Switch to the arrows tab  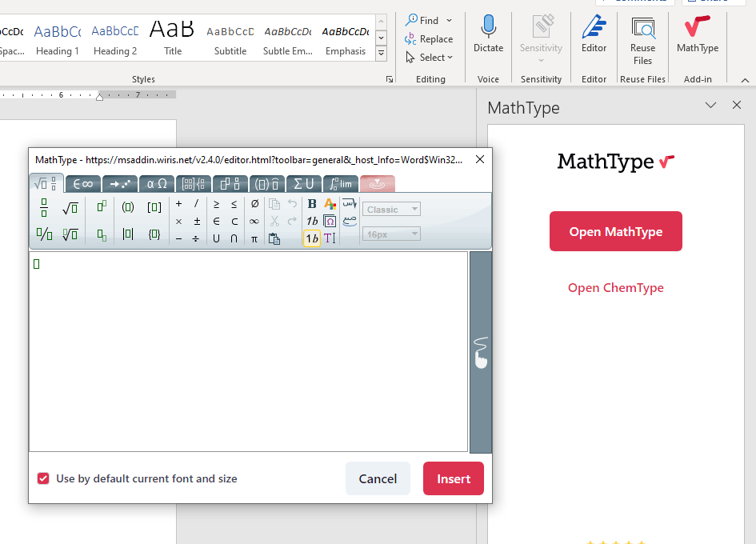[x=120, y=184]
